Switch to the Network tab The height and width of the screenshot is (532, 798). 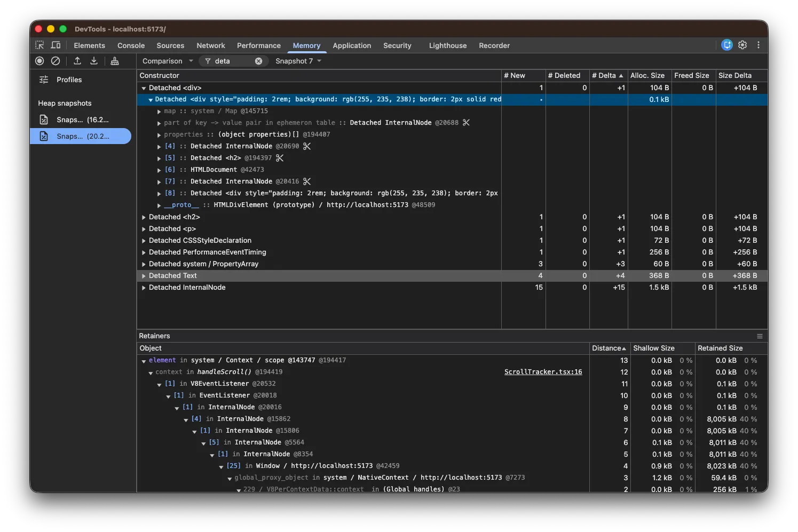211,45
